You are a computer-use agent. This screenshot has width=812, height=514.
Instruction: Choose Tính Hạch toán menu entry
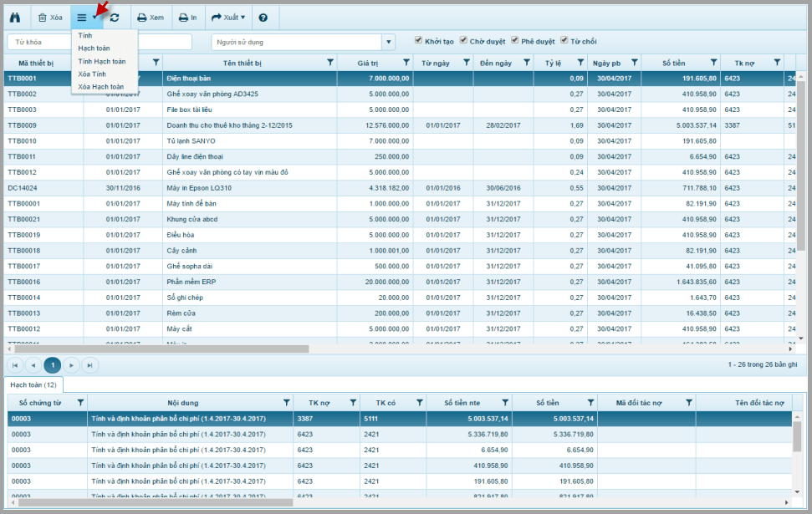click(x=101, y=61)
